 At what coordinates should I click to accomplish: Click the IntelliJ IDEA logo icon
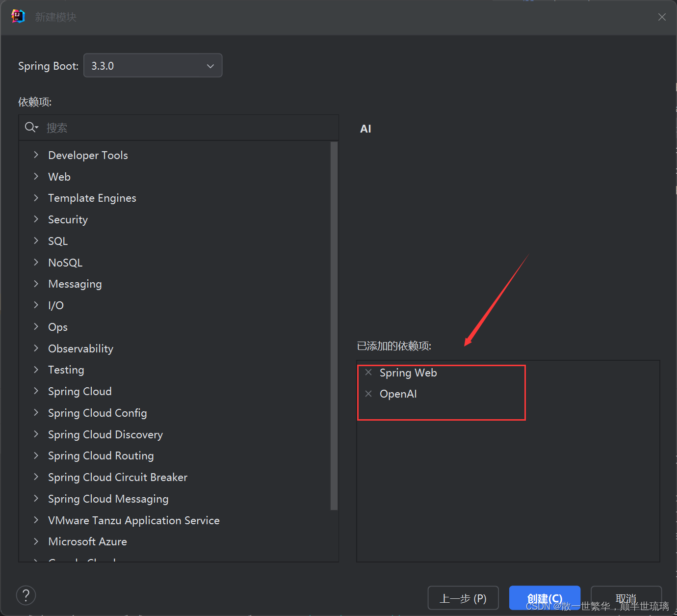[x=18, y=16]
